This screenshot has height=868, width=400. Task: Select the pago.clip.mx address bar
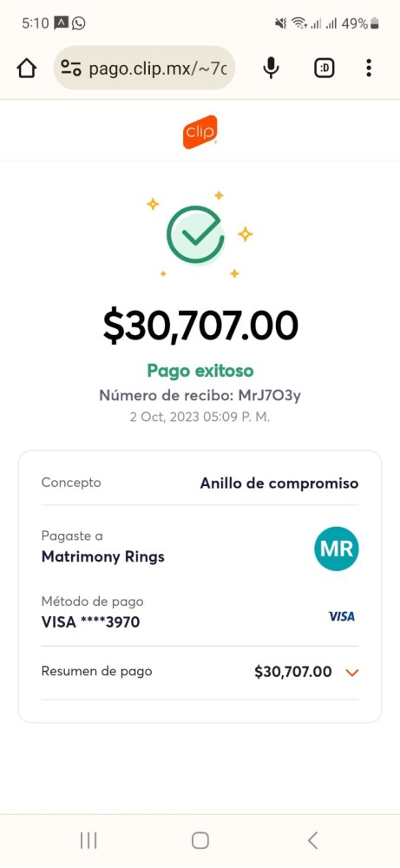point(144,68)
